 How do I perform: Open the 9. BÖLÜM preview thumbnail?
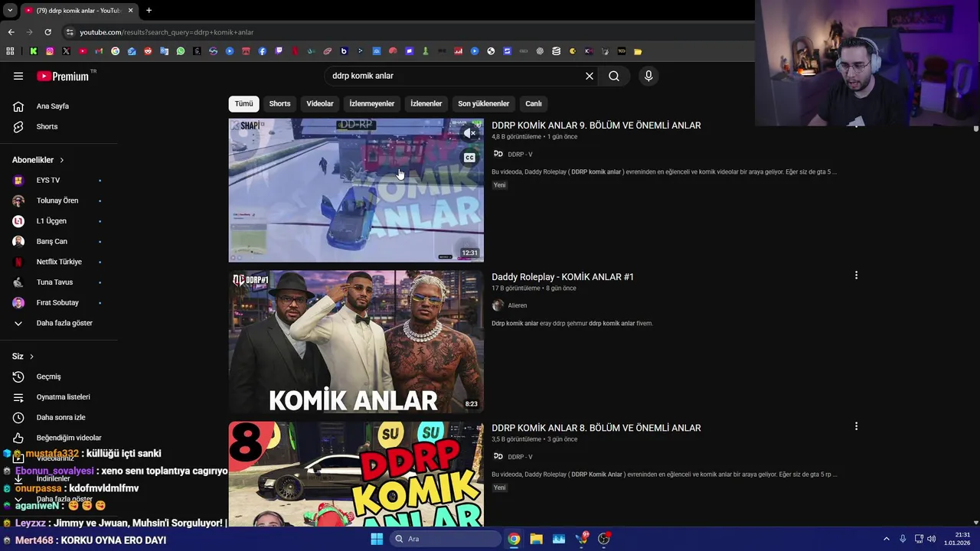click(356, 190)
